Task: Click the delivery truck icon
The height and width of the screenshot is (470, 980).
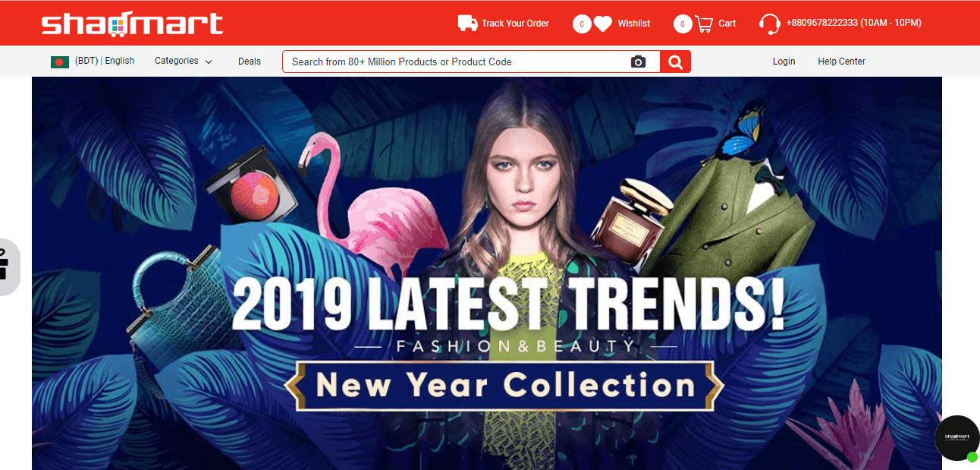Action: [x=467, y=24]
